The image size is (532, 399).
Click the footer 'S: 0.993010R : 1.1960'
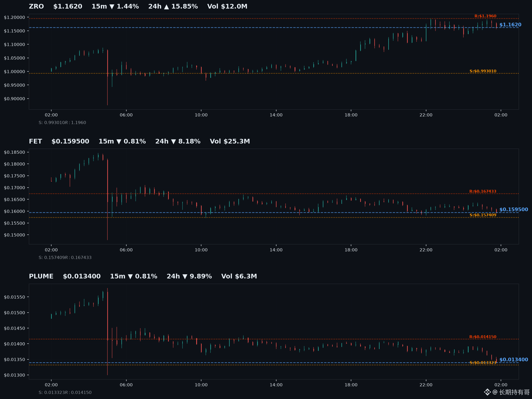pyautogui.click(x=62, y=123)
